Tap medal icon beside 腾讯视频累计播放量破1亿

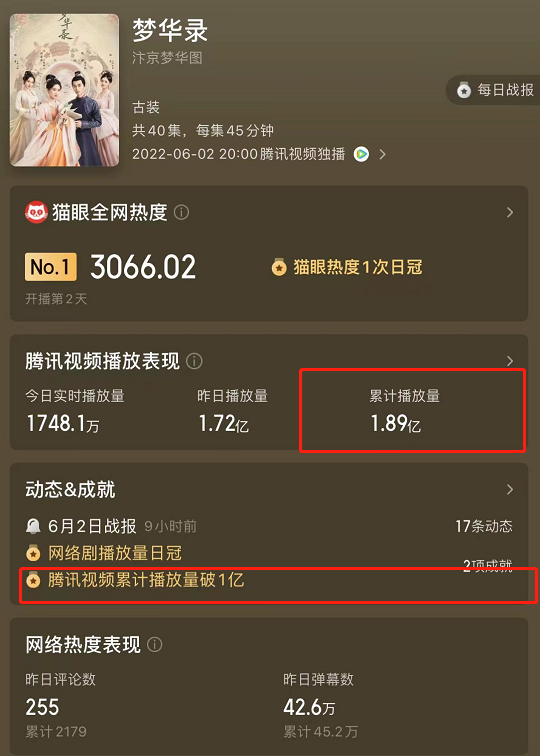point(33,581)
